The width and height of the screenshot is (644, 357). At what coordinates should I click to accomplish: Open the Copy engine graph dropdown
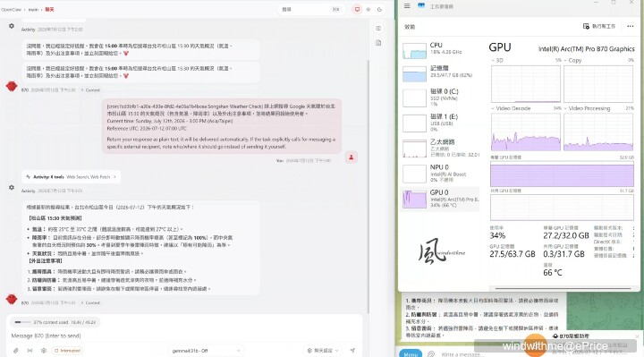point(572,60)
